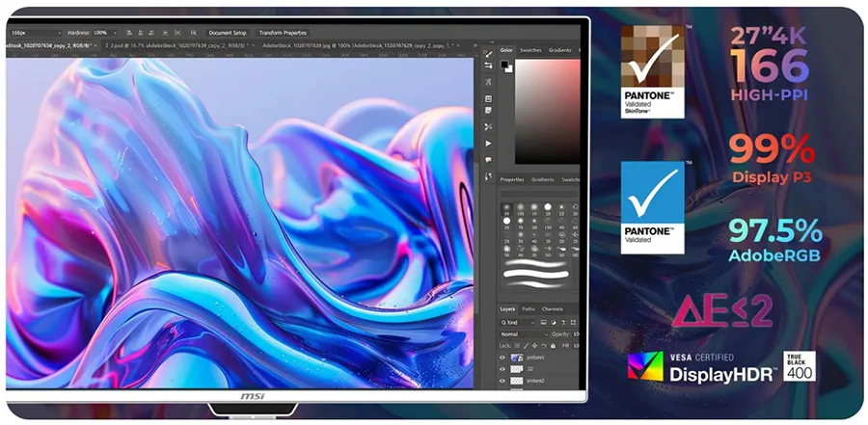The image size is (868, 425).
Task: Select the crossed-tools icon in the side dock
Action: (x=488, y=126)
